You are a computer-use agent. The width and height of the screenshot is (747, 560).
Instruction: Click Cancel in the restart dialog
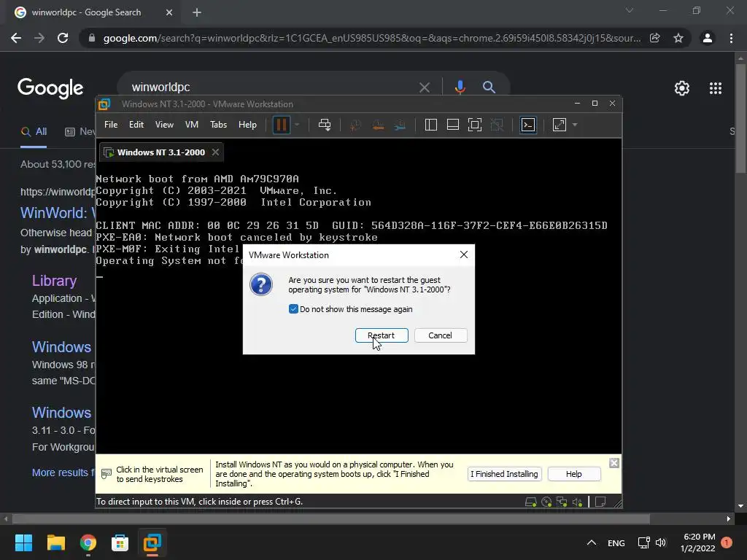click(x=440, y=335)
